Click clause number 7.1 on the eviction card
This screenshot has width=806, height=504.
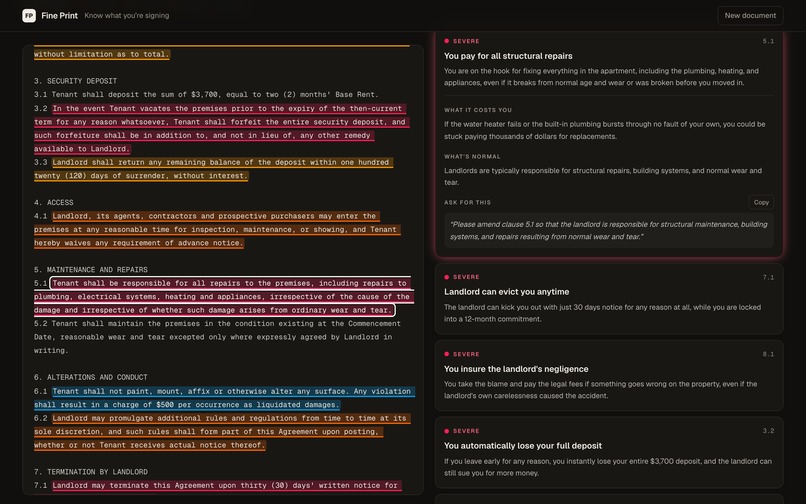[768, 277]
